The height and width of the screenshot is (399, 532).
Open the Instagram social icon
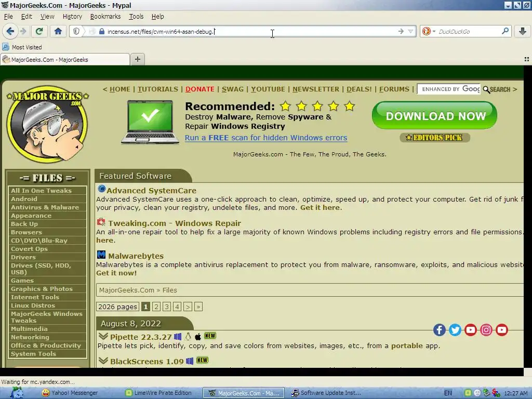(486, 330)
